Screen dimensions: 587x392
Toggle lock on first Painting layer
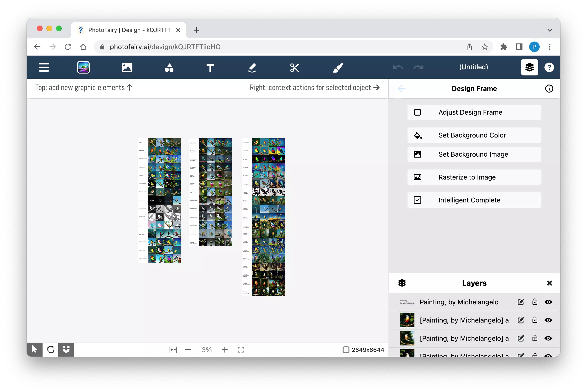[535, 302]
